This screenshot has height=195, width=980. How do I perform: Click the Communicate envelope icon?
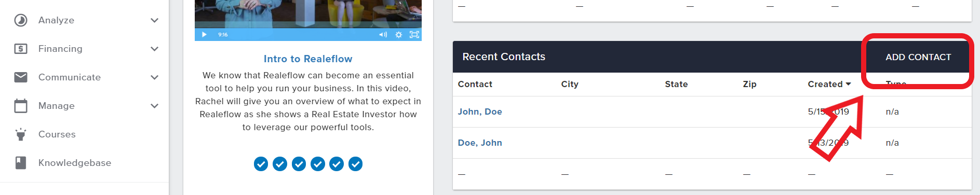(x=21, y=77)
